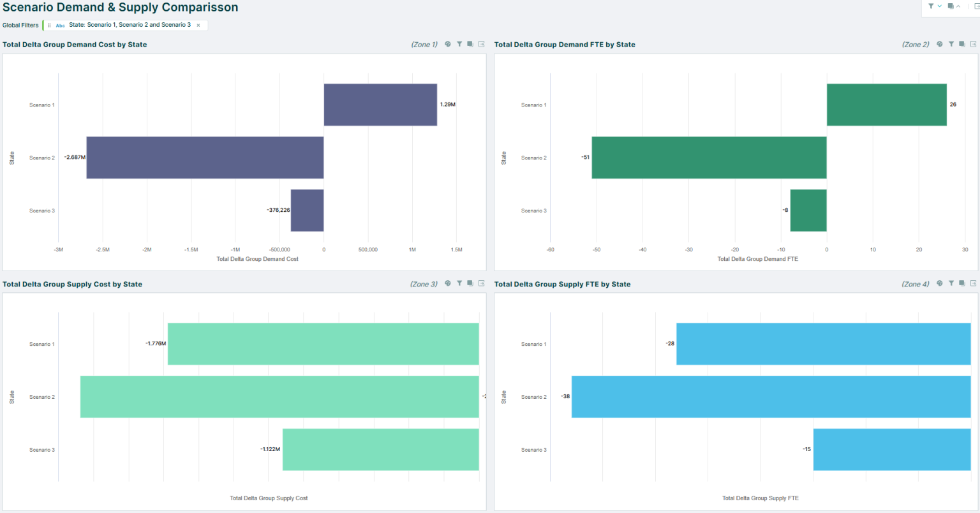Click the Global Filters label
The image size is (980, 513).
(20, 25)
